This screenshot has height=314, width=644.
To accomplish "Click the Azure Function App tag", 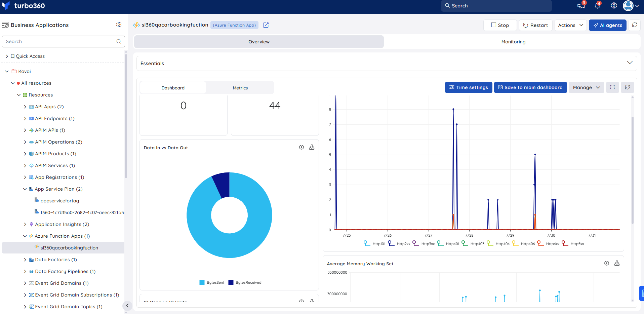I will [x=234, y=25].
